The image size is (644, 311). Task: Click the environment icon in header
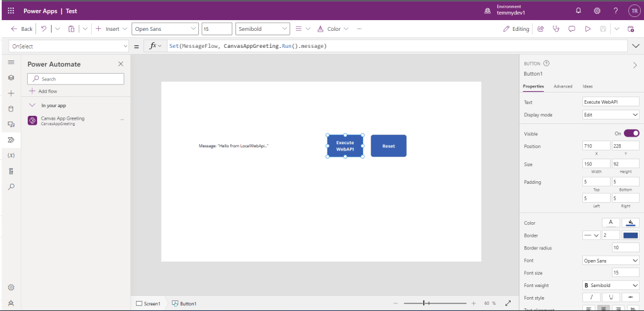[487, 11]
